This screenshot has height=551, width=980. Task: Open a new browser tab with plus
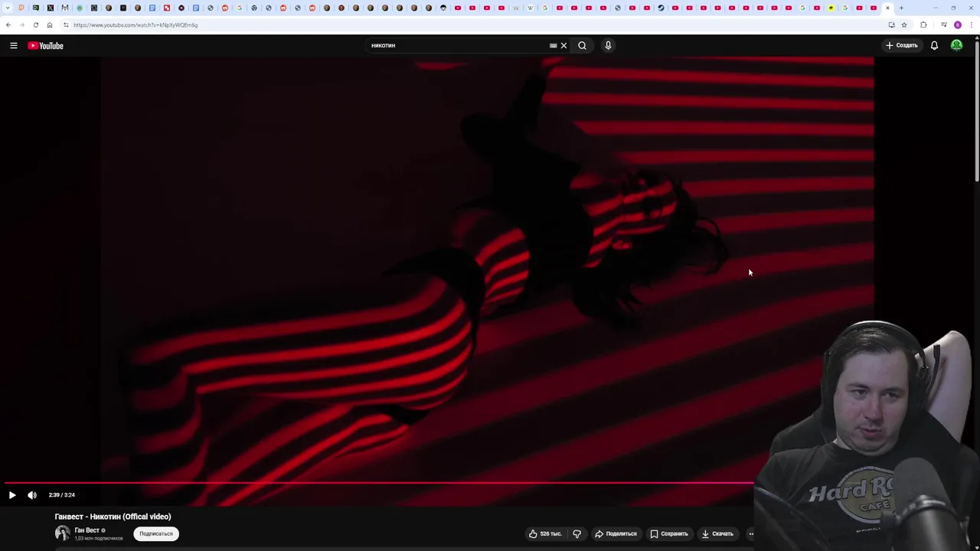[901, 8]
